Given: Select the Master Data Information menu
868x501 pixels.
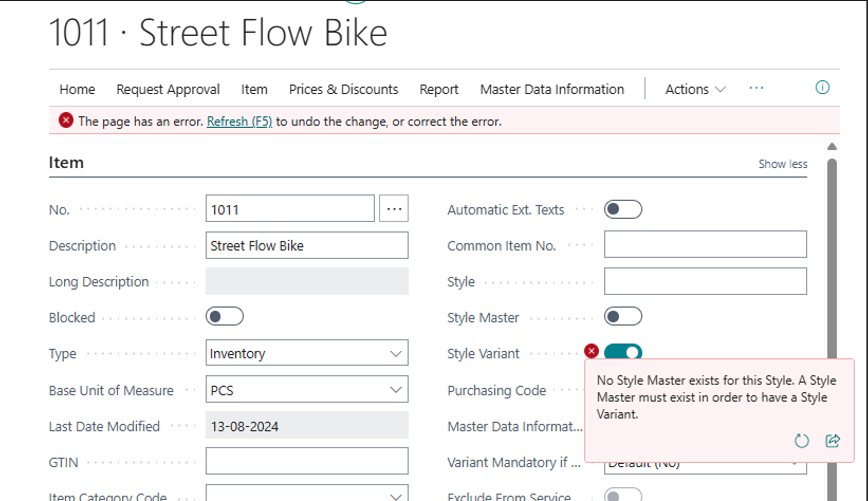Looking at the screenshot, I should tap(552, 89).
